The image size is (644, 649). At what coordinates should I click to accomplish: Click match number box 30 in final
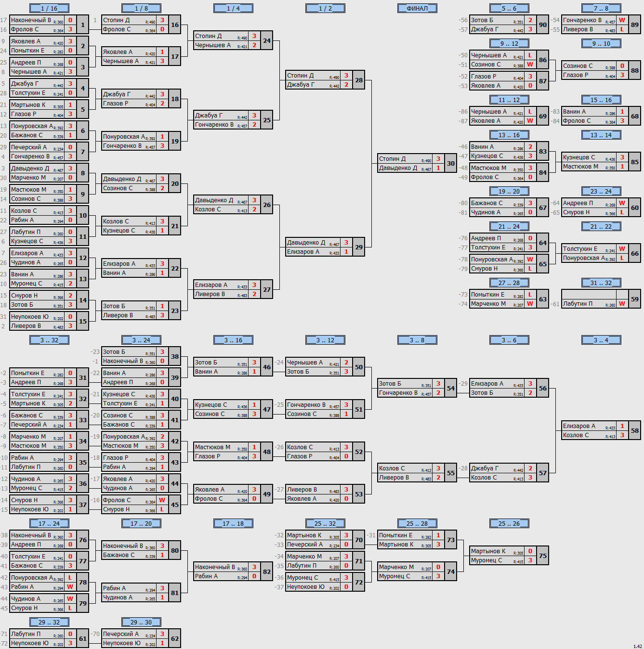coord(451,163)
